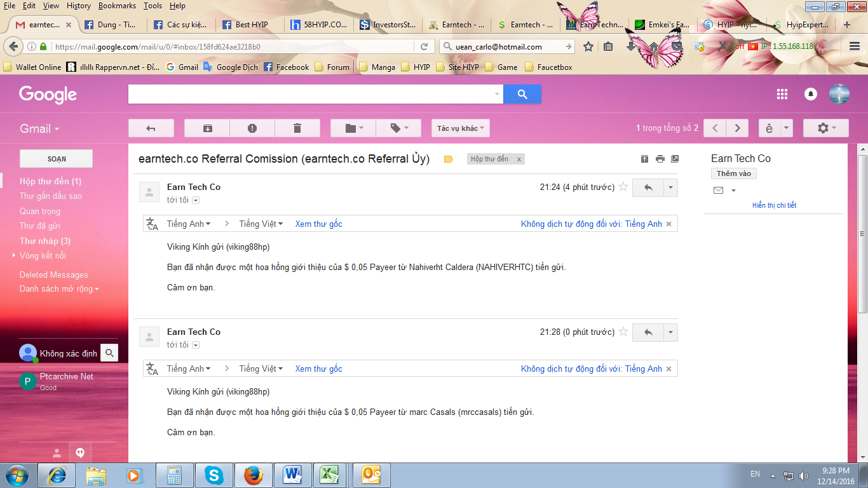Open the notifications bell

811,94
